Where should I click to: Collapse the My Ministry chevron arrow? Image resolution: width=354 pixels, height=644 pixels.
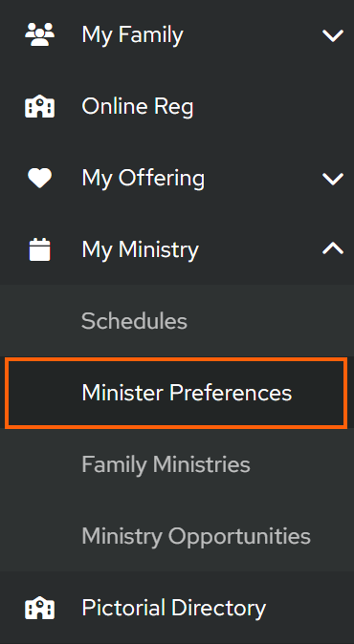[x=333, y=248]
